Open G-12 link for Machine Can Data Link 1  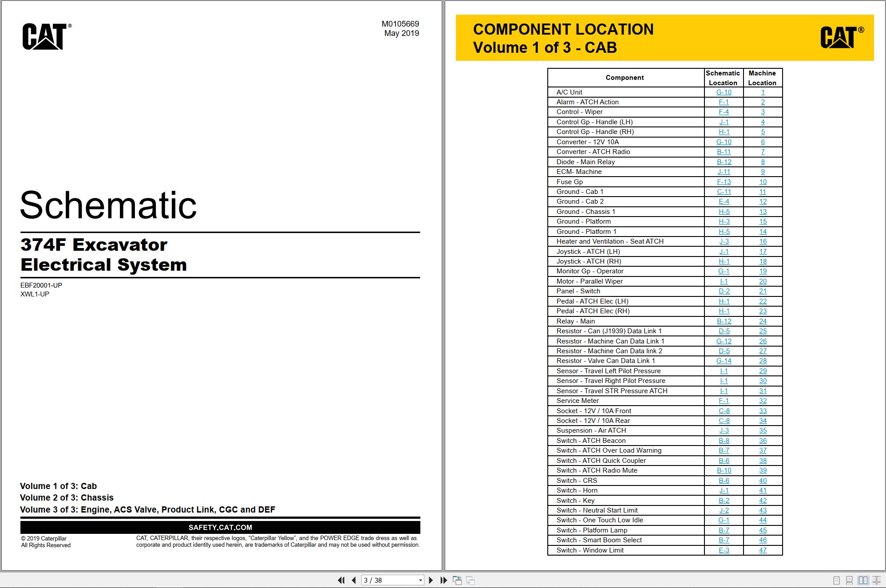(x=724, y=341)
